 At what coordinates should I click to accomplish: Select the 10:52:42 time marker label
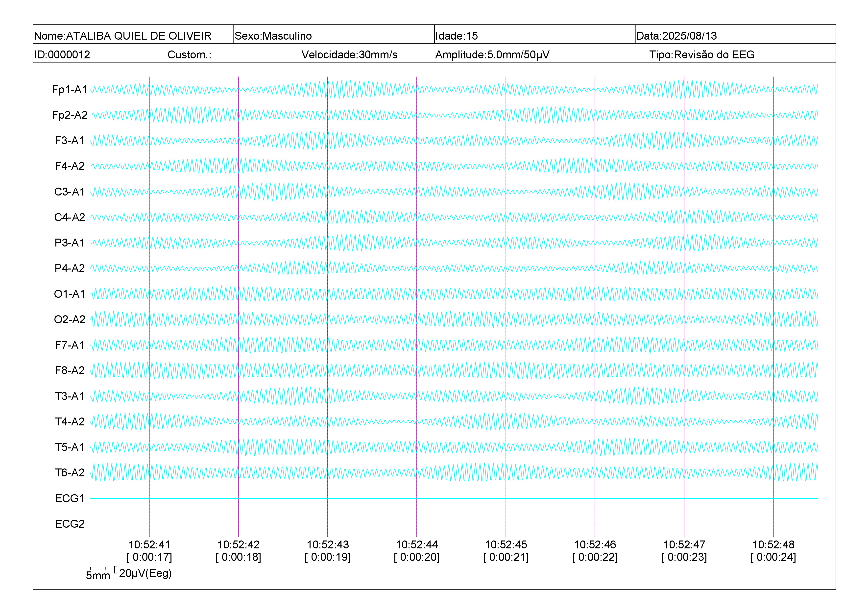coord(239,545)
